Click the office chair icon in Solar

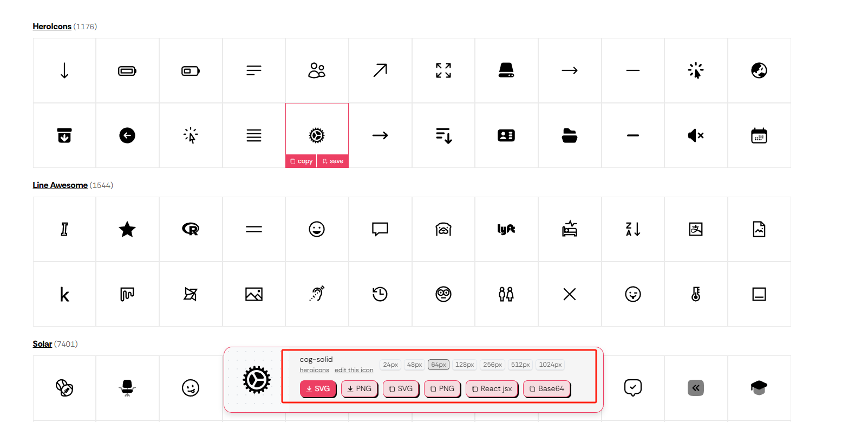127,387
